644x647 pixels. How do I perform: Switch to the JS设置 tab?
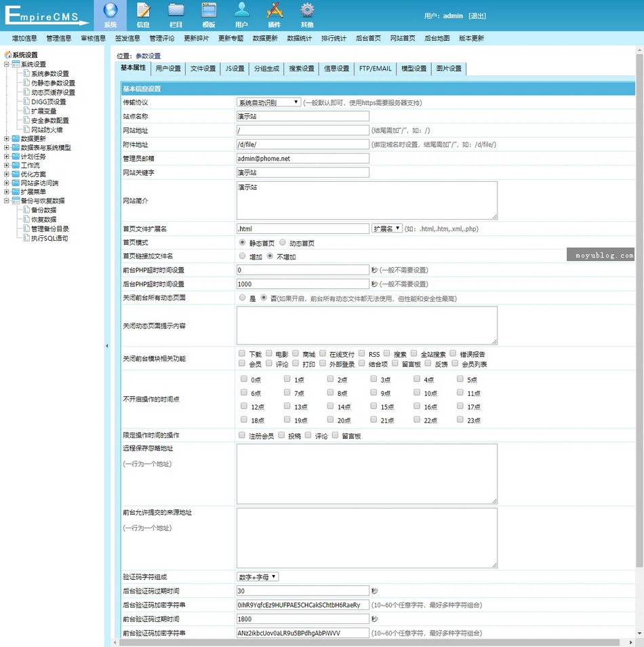[235, 68]
